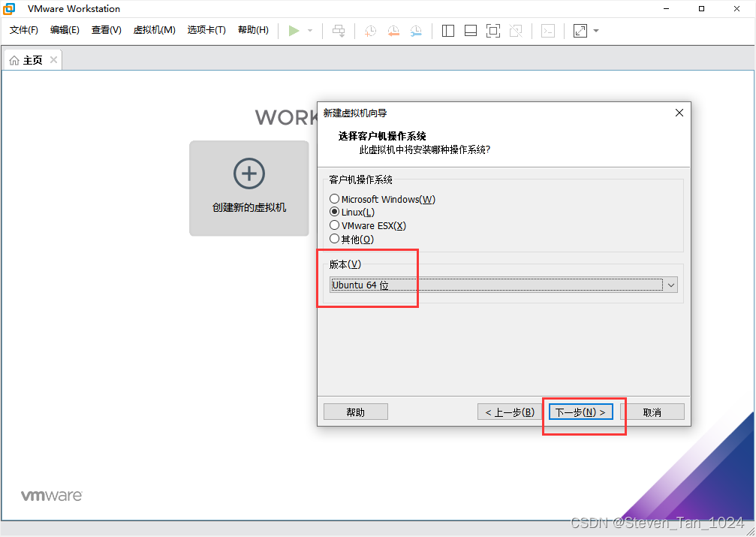Viewport: 756px width, 537px height.
Task: Toggle the library sidebar panel icon
Action: point(448,31)
